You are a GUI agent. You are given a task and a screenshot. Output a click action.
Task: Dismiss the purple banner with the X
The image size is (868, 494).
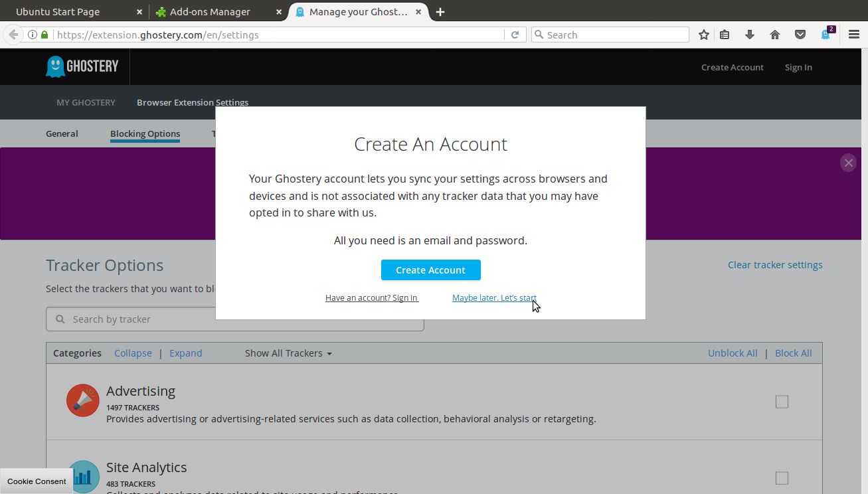pos(848,163)
